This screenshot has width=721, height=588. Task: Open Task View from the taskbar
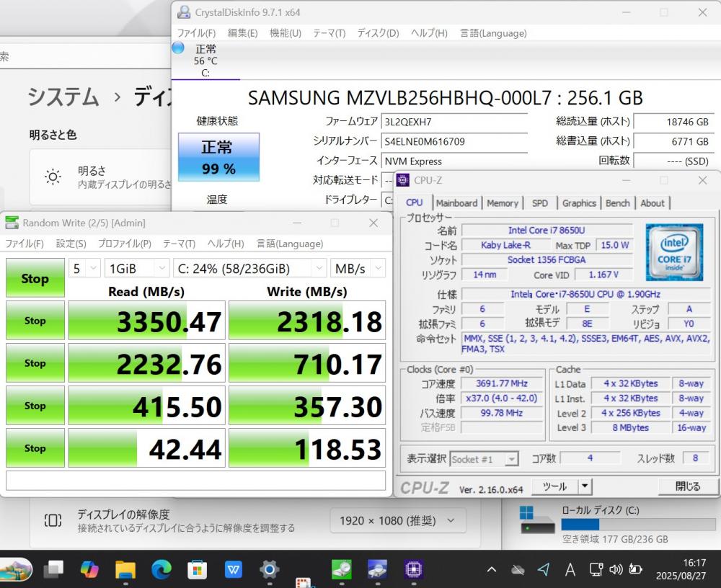point(54,569)
